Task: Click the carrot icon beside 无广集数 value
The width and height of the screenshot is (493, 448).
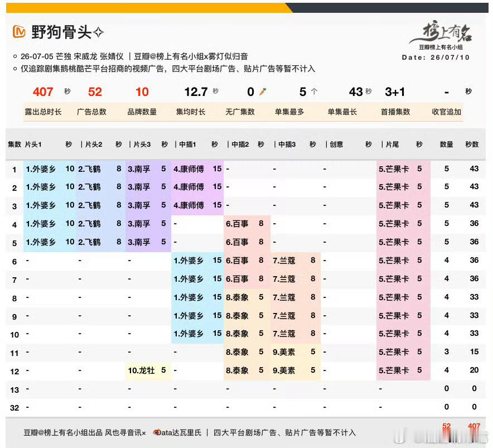Action: (x=263, y=91)
